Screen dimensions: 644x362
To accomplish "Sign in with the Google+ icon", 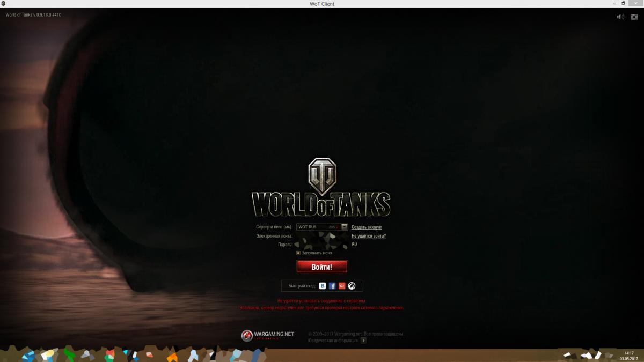I will pos(342,286).
